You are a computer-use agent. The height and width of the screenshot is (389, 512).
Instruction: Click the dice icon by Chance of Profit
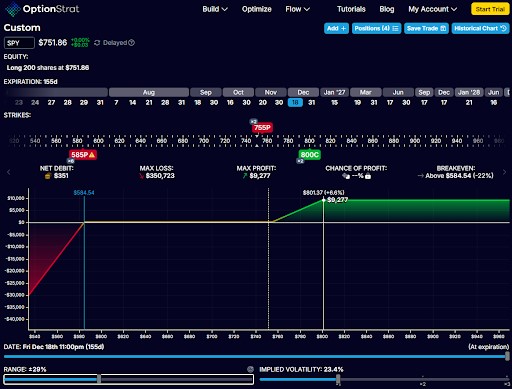[346, 176]
